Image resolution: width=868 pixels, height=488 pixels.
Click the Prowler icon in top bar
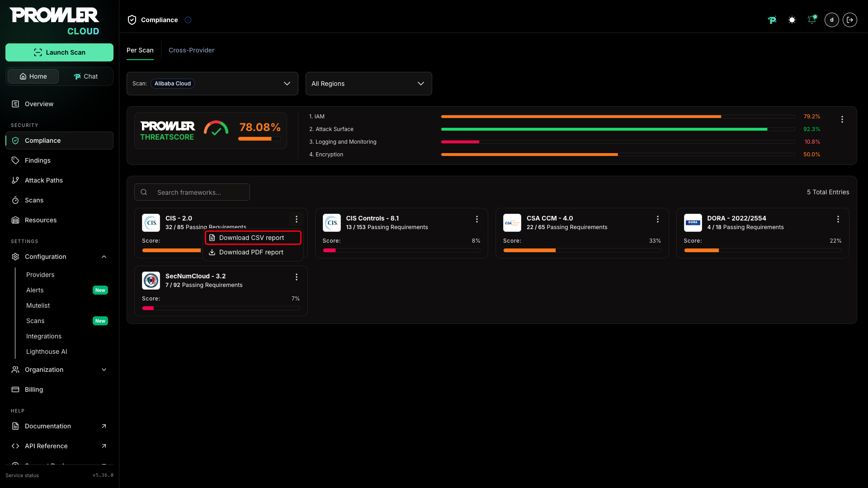(772, 20)
